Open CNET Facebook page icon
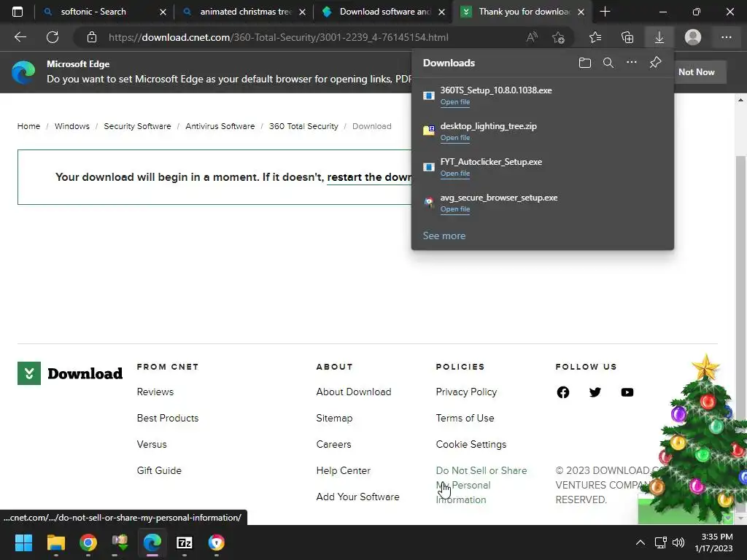This screenshot has height=560, width=747. tap(563, 392)
